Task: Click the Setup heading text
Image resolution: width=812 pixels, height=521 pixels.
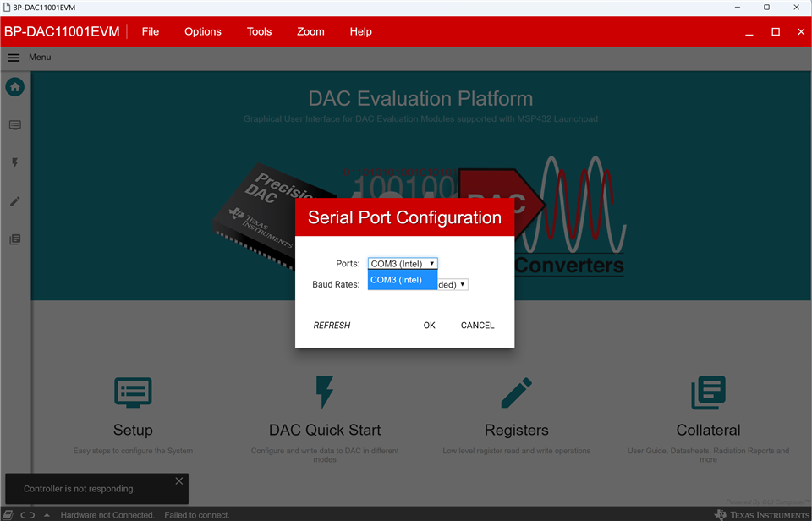Action: coord(133,430)
